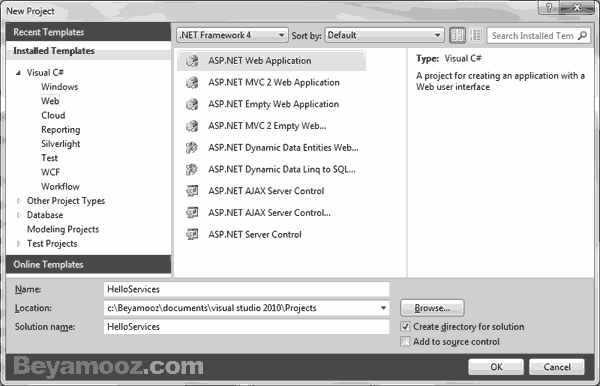This screenshot has width=600, height=386.
Task: Select the Web category
Action: point(50,101)
